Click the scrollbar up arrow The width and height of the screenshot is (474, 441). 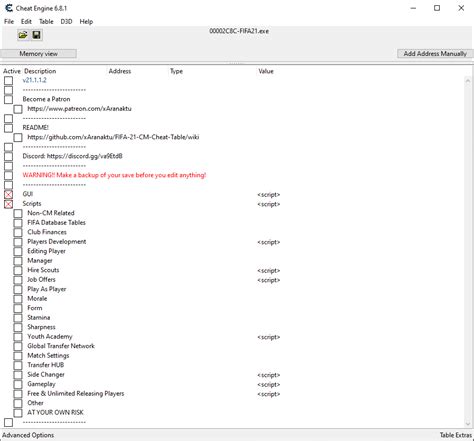pyautogui.click(x=468, y=81)
